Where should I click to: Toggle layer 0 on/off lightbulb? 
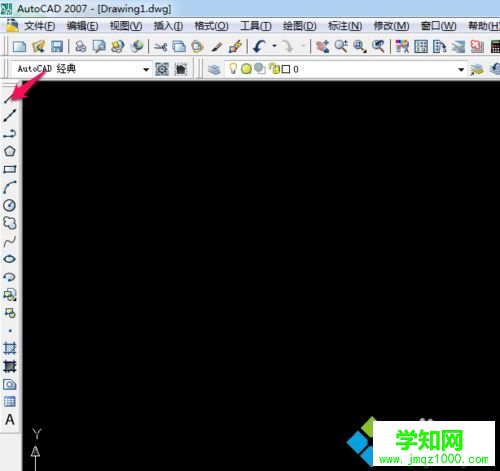(233, 69)
